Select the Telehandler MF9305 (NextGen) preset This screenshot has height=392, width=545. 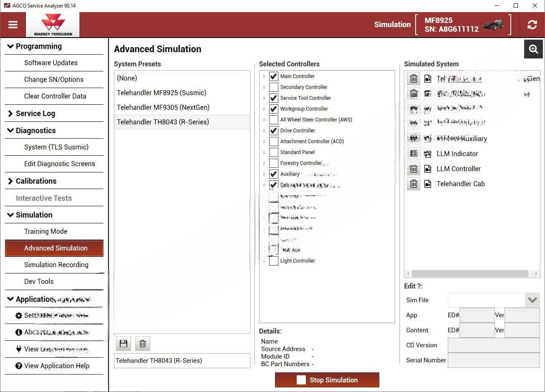pos(163,107)
